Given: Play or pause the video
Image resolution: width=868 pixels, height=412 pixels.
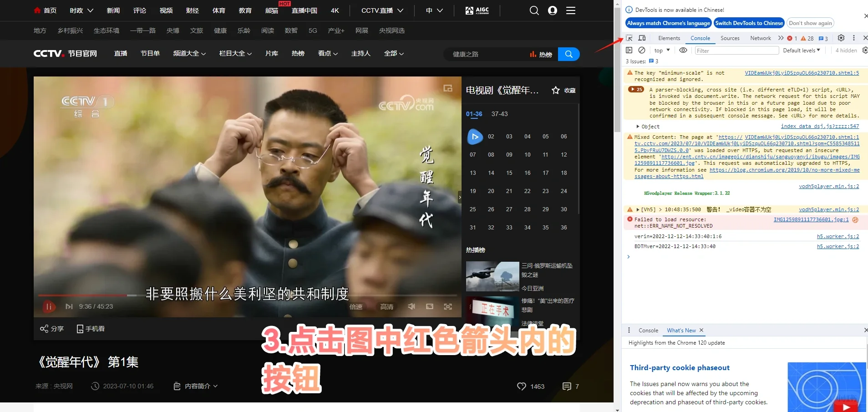Looking at the screenshot, I should click(x=49, y=306).
